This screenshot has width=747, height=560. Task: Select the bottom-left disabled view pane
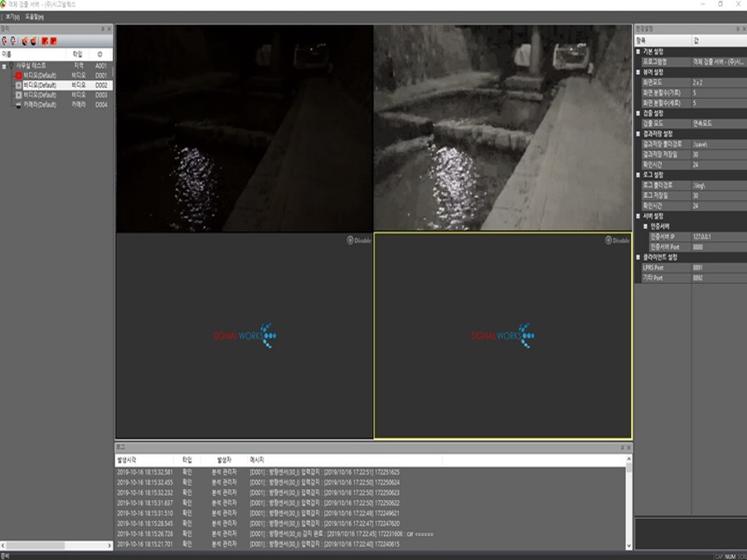tap(245, 336)
